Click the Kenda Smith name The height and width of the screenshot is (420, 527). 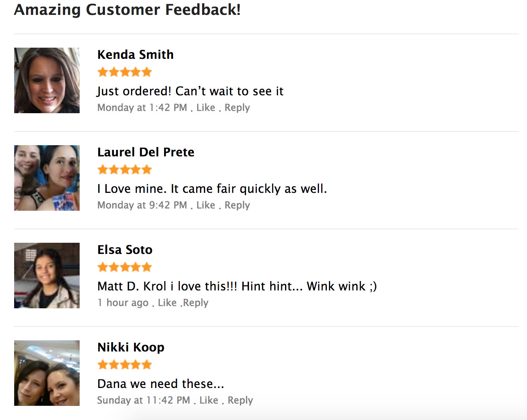pos(135,55)
